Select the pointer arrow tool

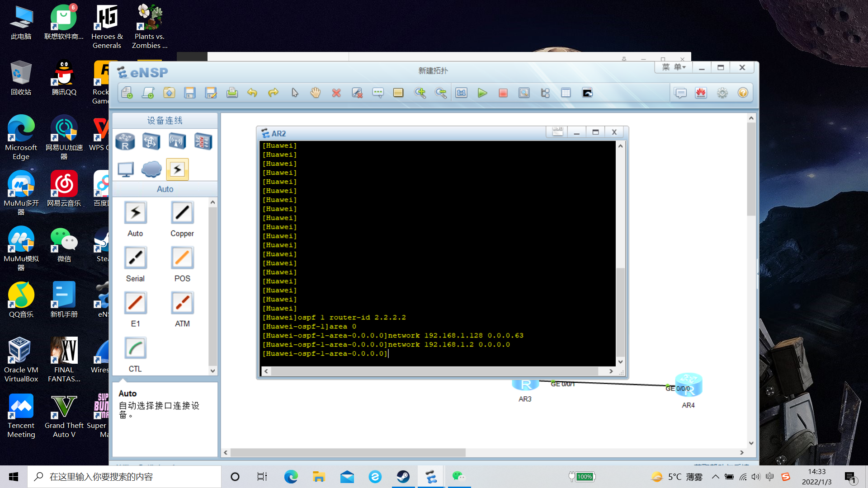[x=295, y=93]
